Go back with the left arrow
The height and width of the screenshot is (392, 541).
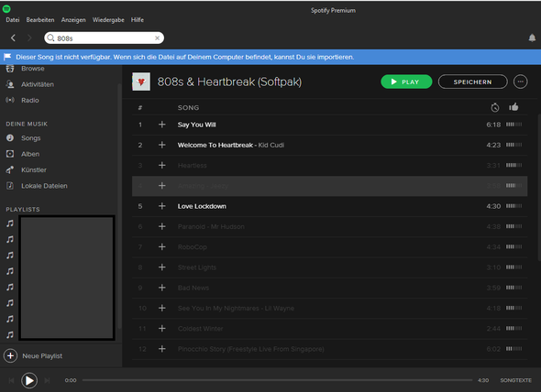13,38
